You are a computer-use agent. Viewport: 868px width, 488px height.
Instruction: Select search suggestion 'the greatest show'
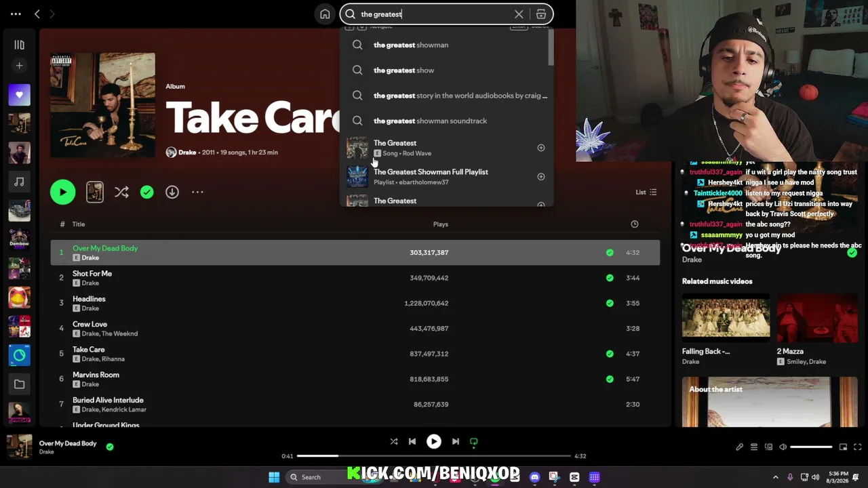447,70
